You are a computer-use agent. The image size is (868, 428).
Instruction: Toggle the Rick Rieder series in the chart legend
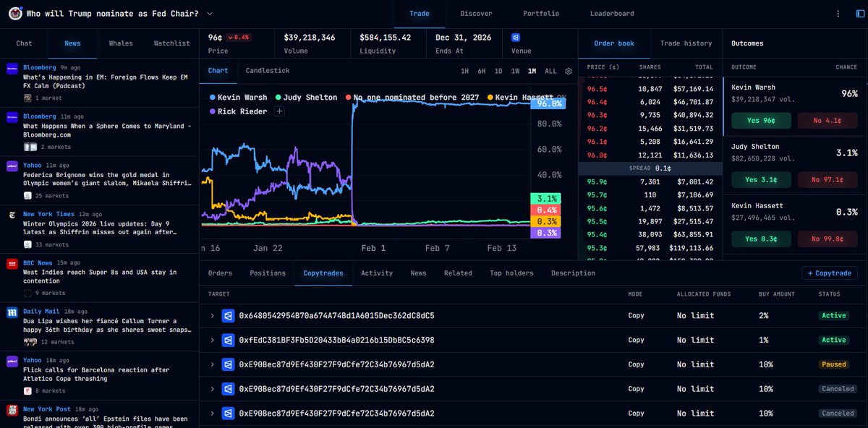pyautogui.click(x=238, y=111)
